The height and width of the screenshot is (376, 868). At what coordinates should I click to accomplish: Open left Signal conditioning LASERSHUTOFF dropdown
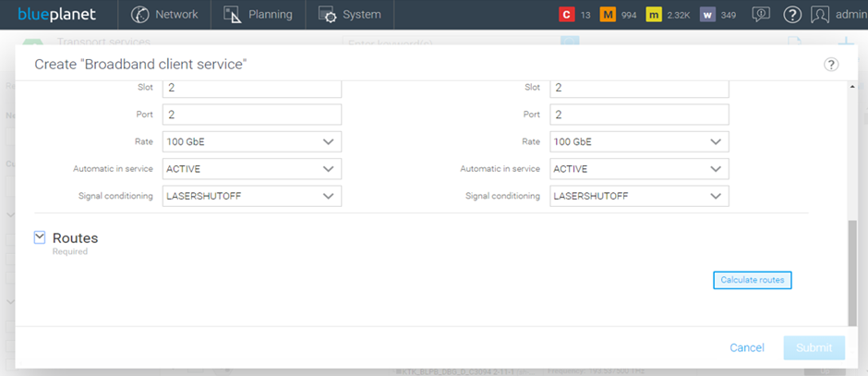pos(252,196)
